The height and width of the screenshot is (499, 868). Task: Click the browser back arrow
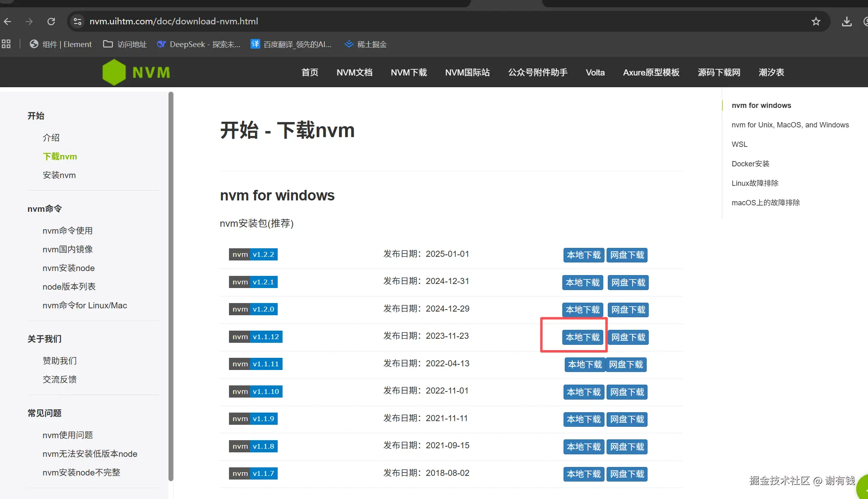8,22
